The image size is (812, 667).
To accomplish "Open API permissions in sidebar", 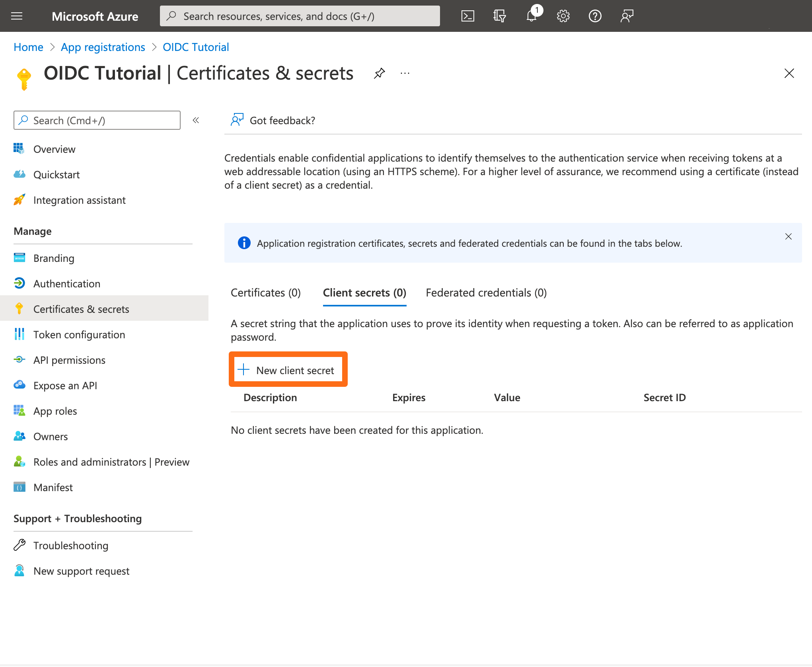I will pyautogui.click(x=69, y=360).
